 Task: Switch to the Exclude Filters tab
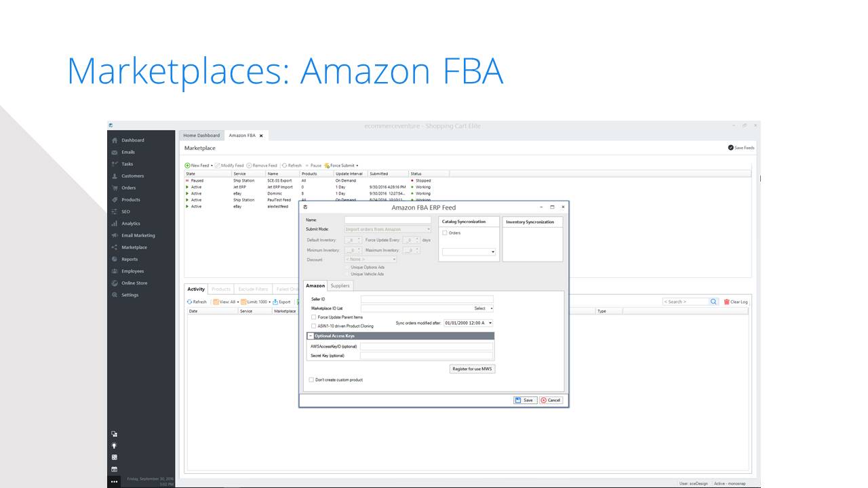(252, 289)
